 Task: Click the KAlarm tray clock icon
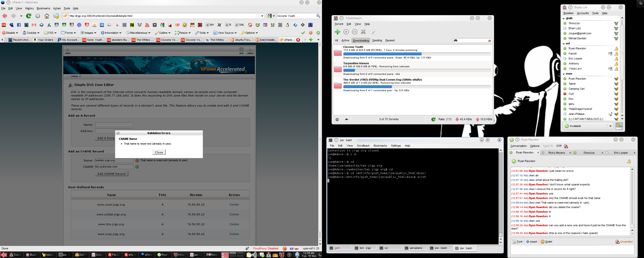tap(282, 255)
